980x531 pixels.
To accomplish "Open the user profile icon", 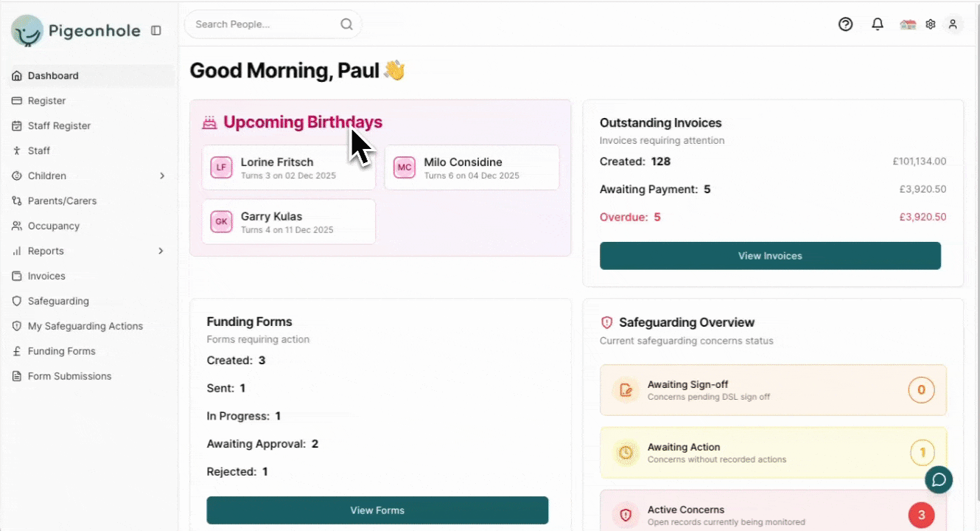I will click(953, 24).
